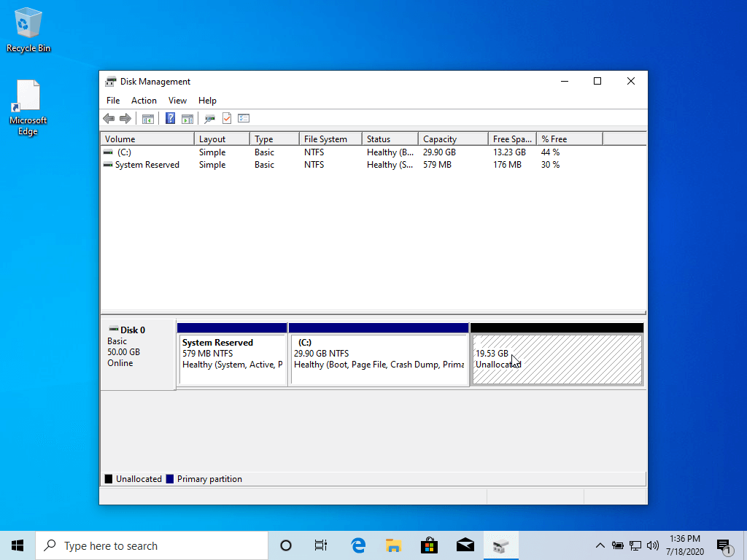747x560 pixels.
Task: Open File Explorer from the taskbar
Action: coord(394,545)
